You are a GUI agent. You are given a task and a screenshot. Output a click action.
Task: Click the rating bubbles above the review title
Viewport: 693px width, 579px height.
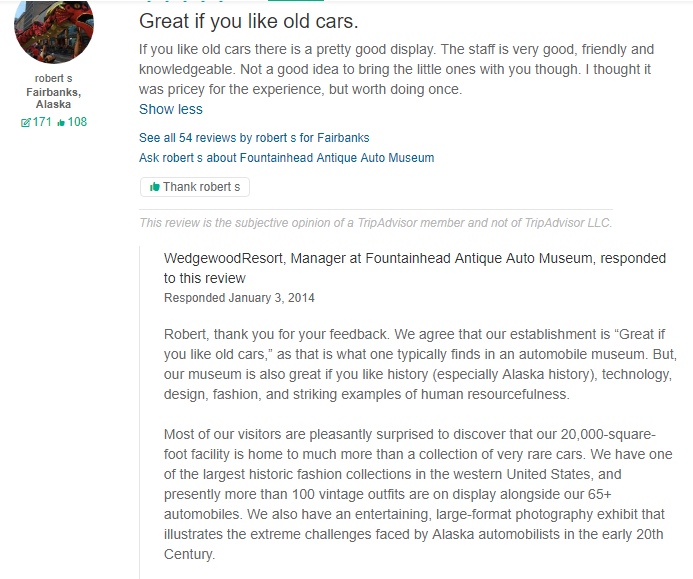(186, 1)
